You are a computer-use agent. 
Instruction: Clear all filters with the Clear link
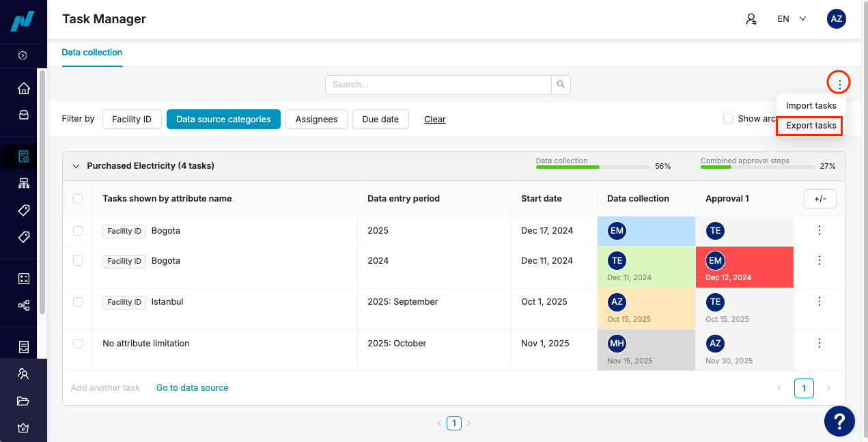tap(435, 119)
